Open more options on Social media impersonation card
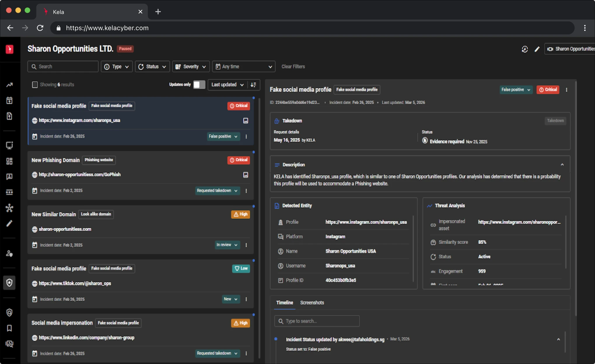 [x=246, y=353]
